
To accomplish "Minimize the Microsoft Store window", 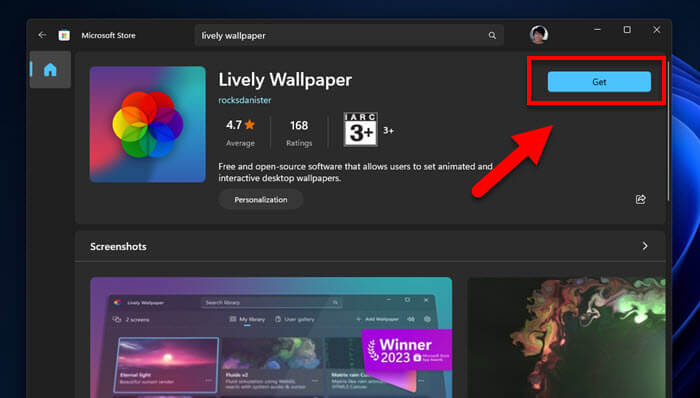I will [x=598, y=29].
